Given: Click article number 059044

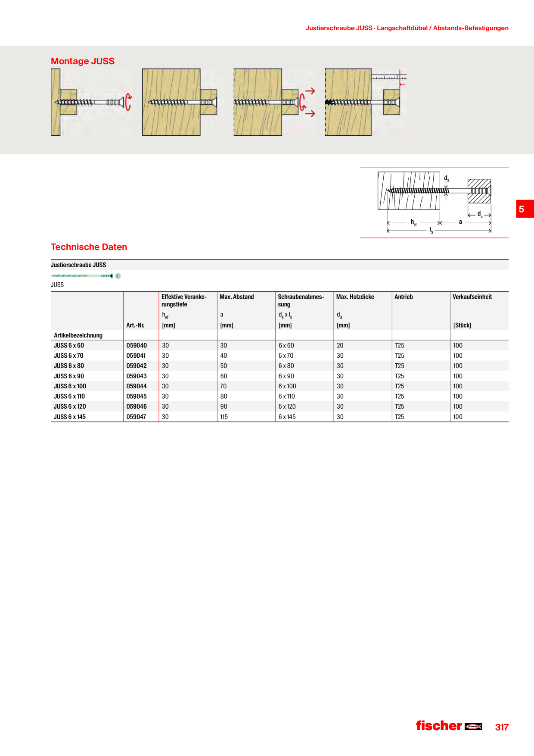Looking at the screenshot, I should tap(137, 386).
